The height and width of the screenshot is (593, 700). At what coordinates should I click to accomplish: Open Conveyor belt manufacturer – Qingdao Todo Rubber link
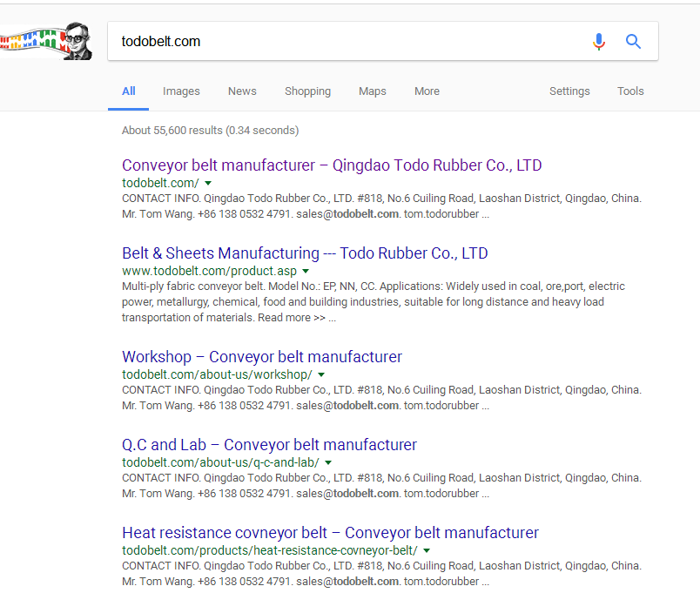click(332, 165)
